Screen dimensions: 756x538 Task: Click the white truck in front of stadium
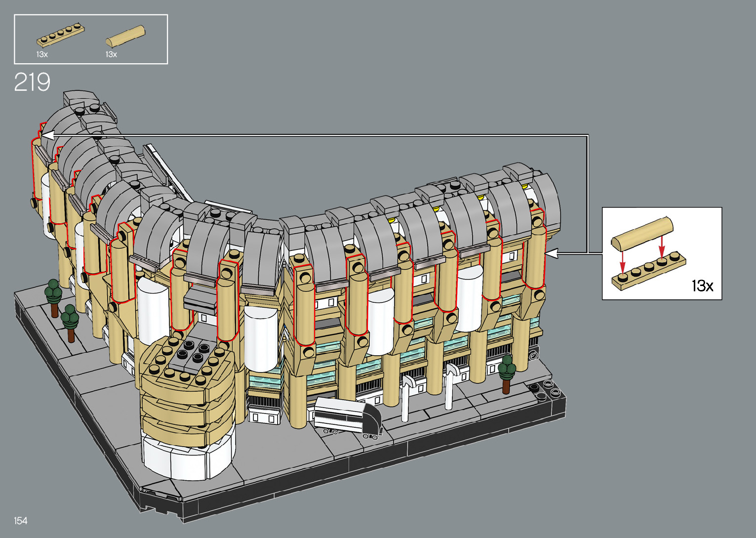click(x=347, y=417)
